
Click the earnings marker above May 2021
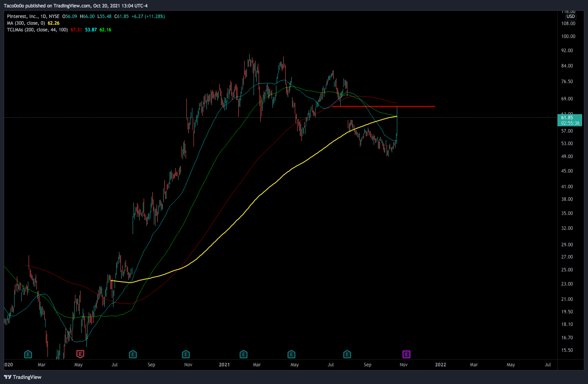click(x=291, y=354)
